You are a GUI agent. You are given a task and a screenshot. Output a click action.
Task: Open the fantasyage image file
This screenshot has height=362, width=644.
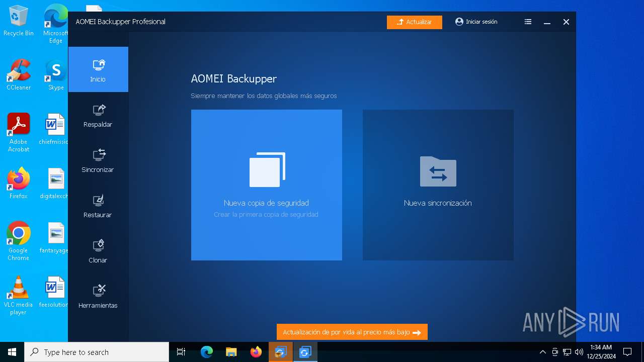coord(54,237)
